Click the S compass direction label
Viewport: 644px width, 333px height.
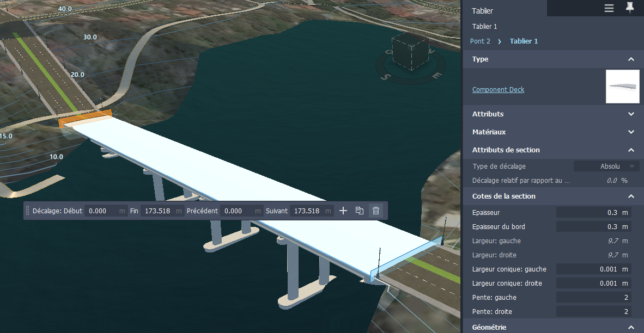pyautogui.click(x=385, y=77)
